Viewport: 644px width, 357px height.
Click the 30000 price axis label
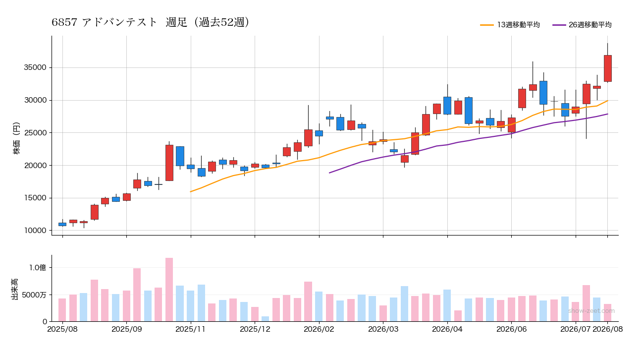(36, 100)
